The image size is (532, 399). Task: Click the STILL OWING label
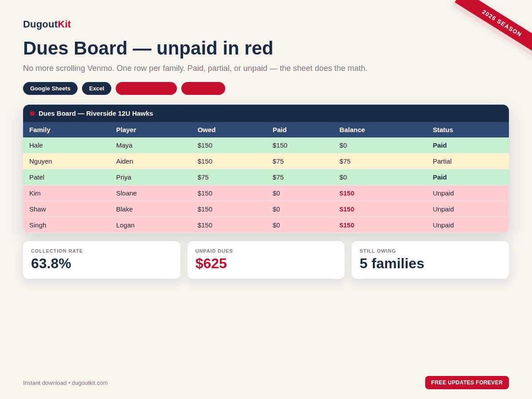click(x=378, y=251)
